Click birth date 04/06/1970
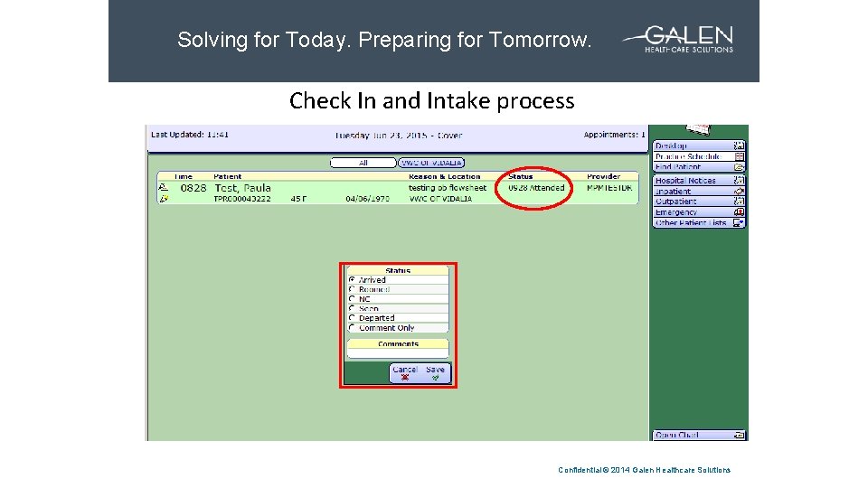This screenshot has width=868, height=488. coord(367,199)
